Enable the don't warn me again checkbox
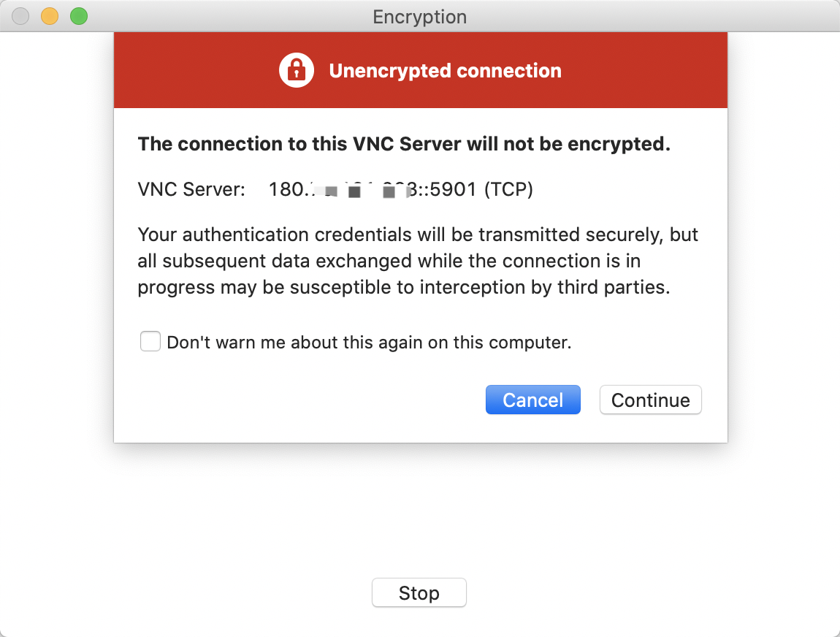840x637 pixels. (150, 341)
